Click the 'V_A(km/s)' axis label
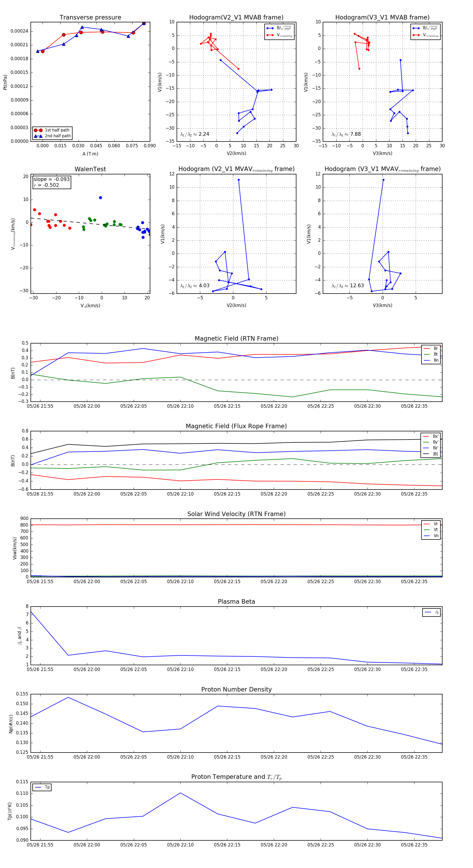The height and width of the screenshot is (868, 473). point(90,306)
